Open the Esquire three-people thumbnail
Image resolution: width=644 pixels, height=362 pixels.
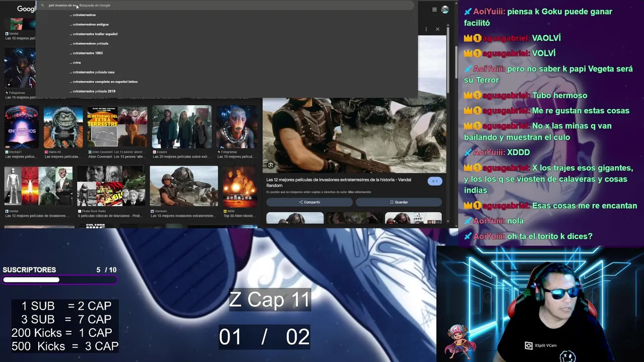182,127
